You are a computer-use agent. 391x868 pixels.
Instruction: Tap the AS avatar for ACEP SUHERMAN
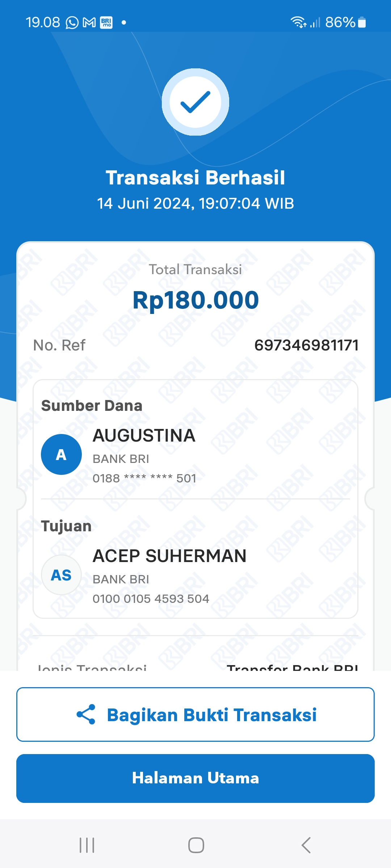point(61,575)
